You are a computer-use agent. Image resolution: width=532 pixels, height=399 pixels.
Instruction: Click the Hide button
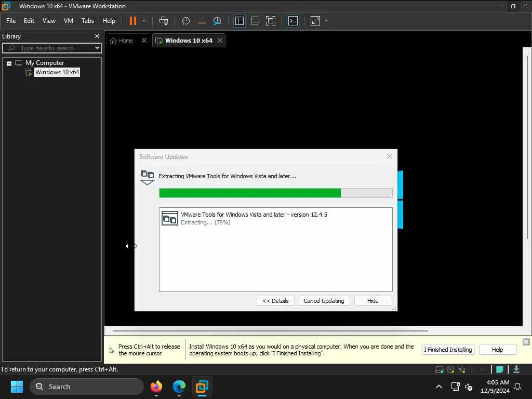(x=373, y=301)
